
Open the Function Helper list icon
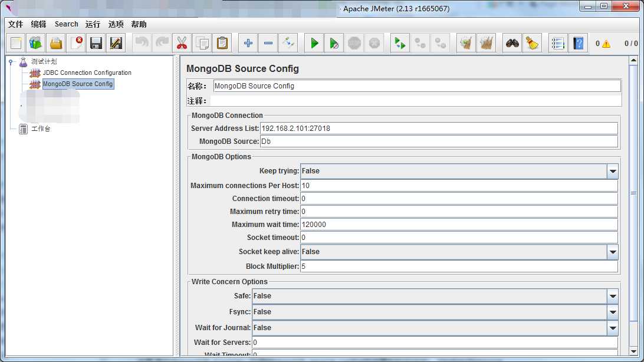(x=558, y=43)
